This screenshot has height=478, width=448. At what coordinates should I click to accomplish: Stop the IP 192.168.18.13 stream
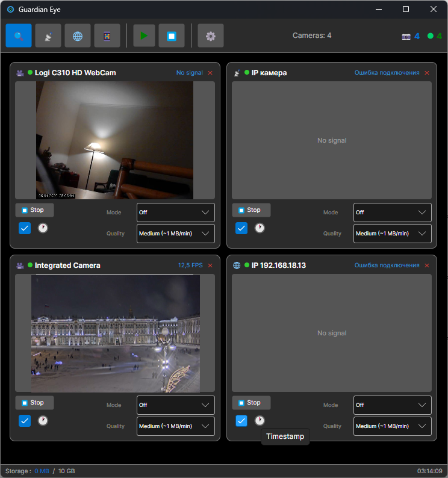251,403
